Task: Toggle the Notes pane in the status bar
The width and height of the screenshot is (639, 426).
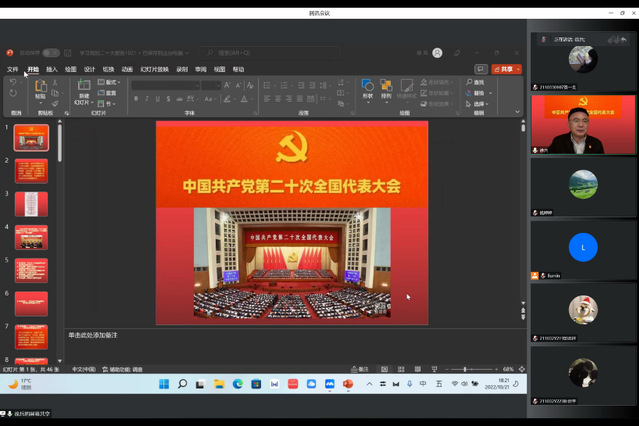Action: coord(360,369)
